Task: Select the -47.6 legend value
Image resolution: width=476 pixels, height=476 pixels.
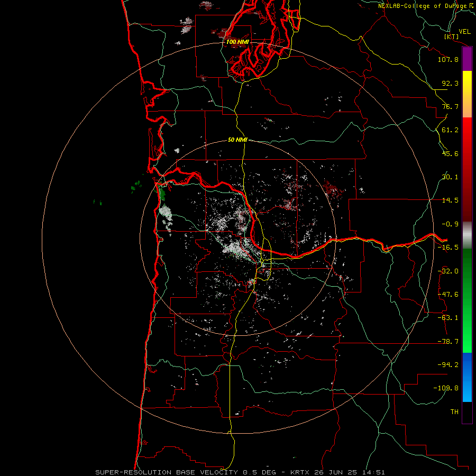Action: click(448, 295)
